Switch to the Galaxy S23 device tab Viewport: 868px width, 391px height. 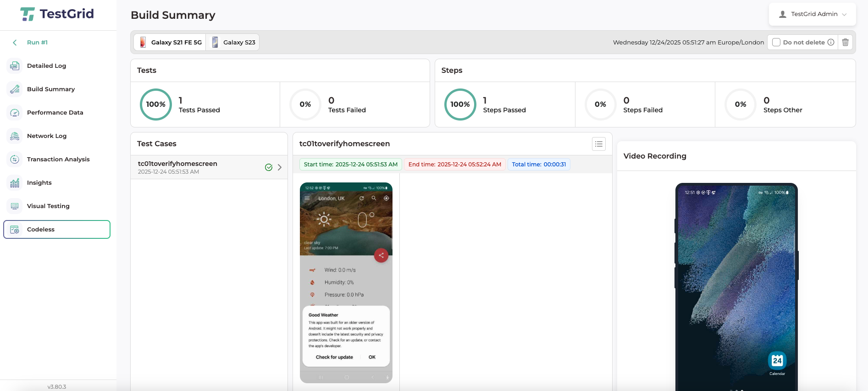(x=233, y=42)
